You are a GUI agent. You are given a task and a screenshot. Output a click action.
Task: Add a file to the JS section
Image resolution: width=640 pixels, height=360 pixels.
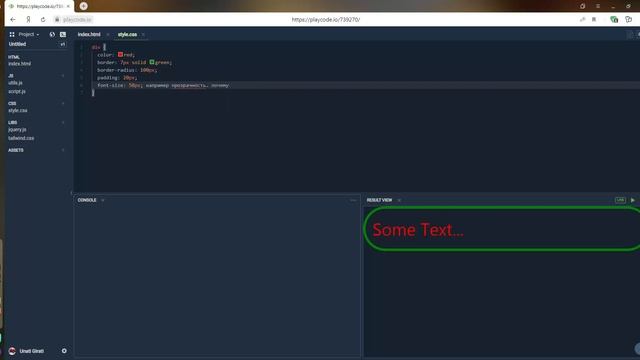[63, 76]
